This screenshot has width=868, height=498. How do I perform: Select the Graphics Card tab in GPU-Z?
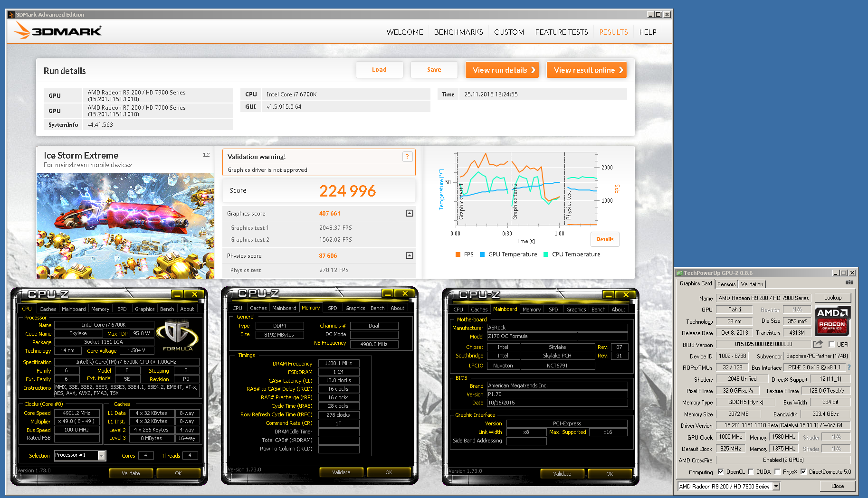coord(696,284)
